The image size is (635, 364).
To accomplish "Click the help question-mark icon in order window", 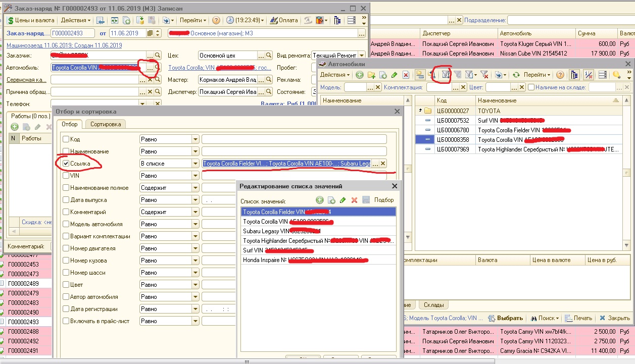I will [x=216, y=20].
